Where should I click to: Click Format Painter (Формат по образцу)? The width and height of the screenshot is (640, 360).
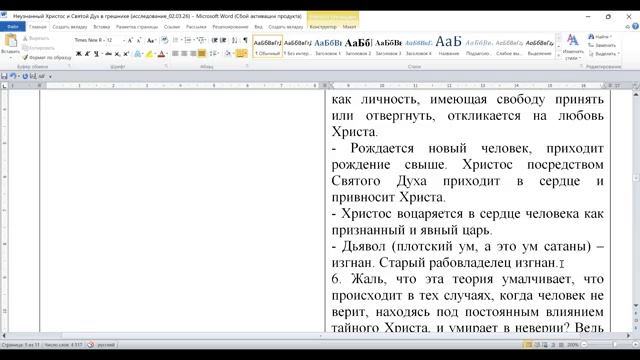click(x=47, y=58)
